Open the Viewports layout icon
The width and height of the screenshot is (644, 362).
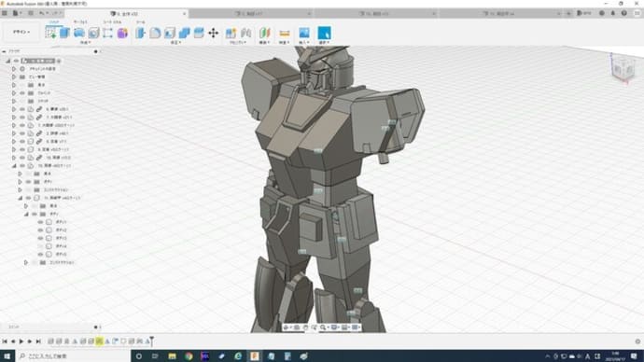(356, 327)
